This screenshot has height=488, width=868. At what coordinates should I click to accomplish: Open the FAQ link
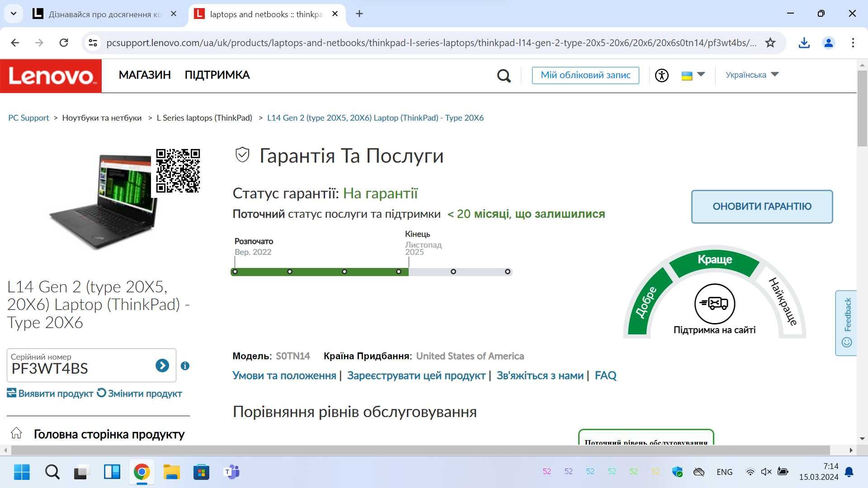[x=605, y=375]
